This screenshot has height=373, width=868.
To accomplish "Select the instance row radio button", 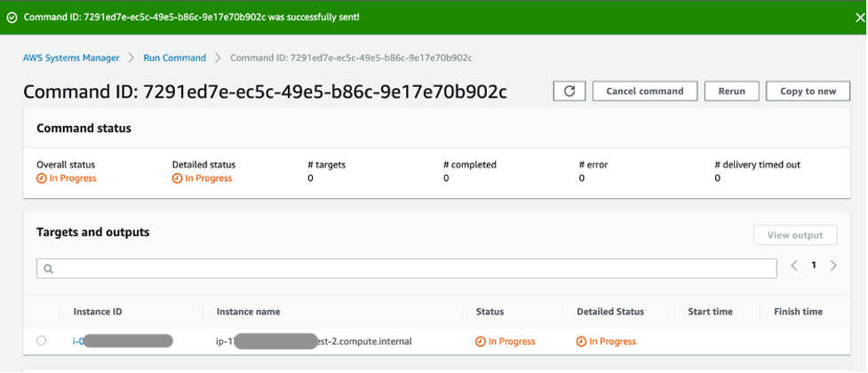I will (x=42, y=341).
